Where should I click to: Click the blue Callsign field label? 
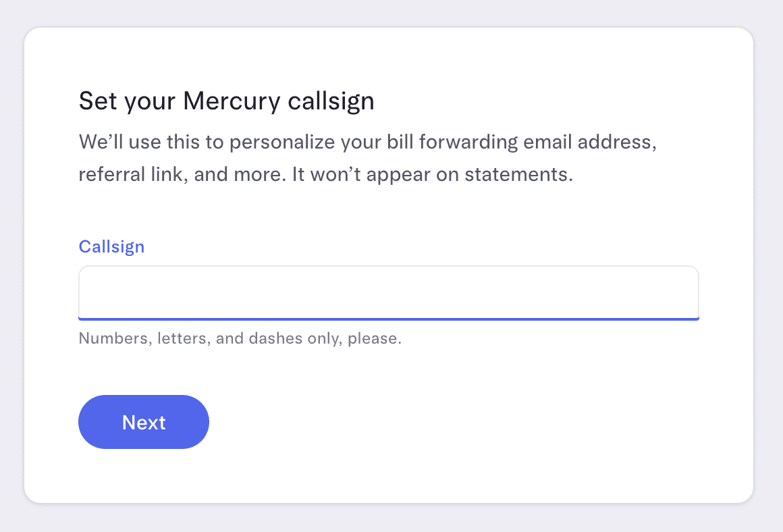111,246
